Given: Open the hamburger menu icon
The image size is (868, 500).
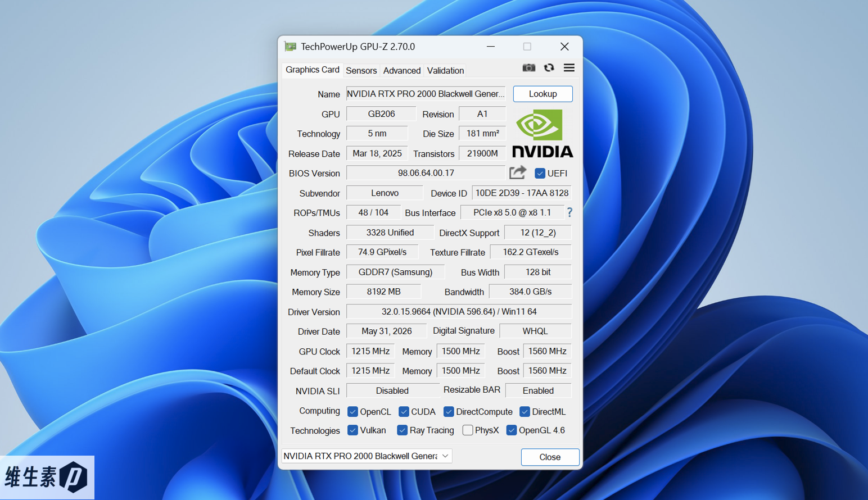Looking at the screenshot, I should point(569,68).
